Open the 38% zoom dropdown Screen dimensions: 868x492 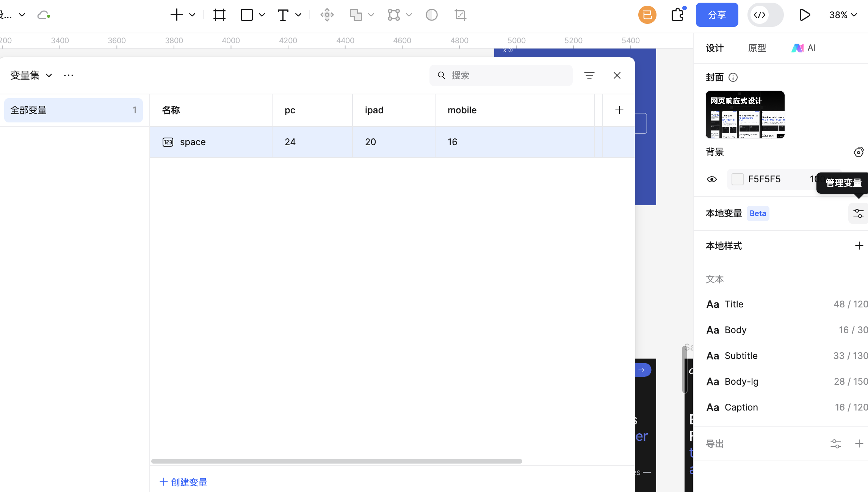click(843, 15)
